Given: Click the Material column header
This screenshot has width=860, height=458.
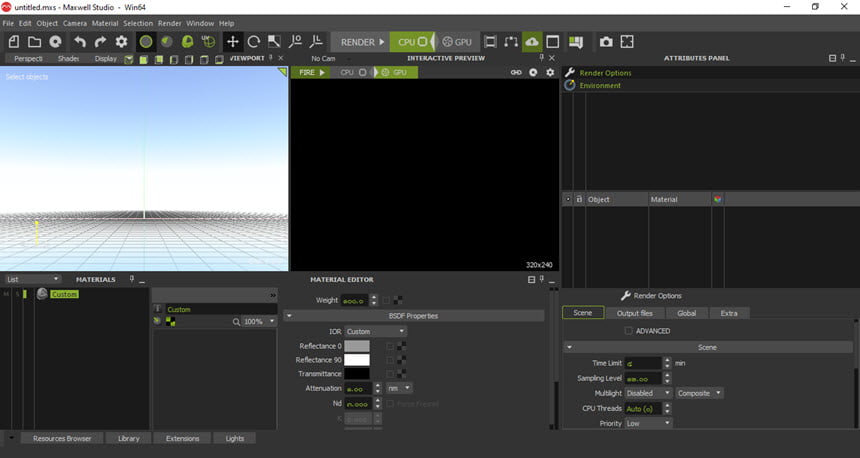Looking at the screenshot, I should [680, 199].
